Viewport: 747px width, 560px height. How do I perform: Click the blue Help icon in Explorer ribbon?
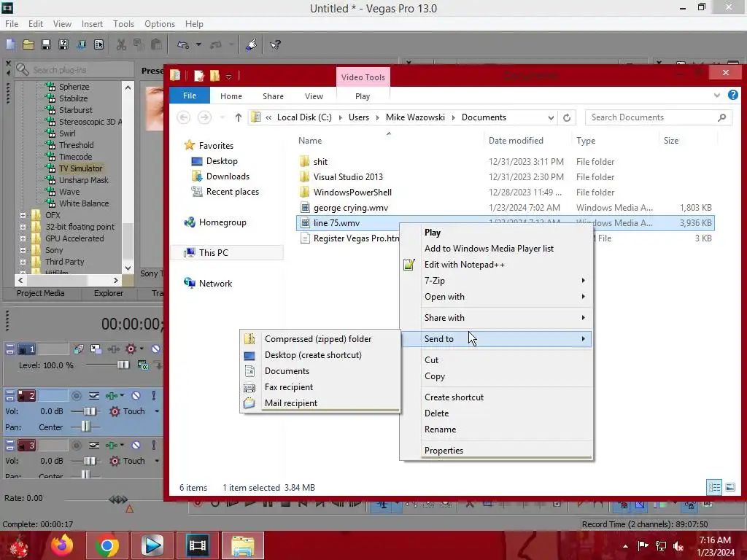click(733, 96)
